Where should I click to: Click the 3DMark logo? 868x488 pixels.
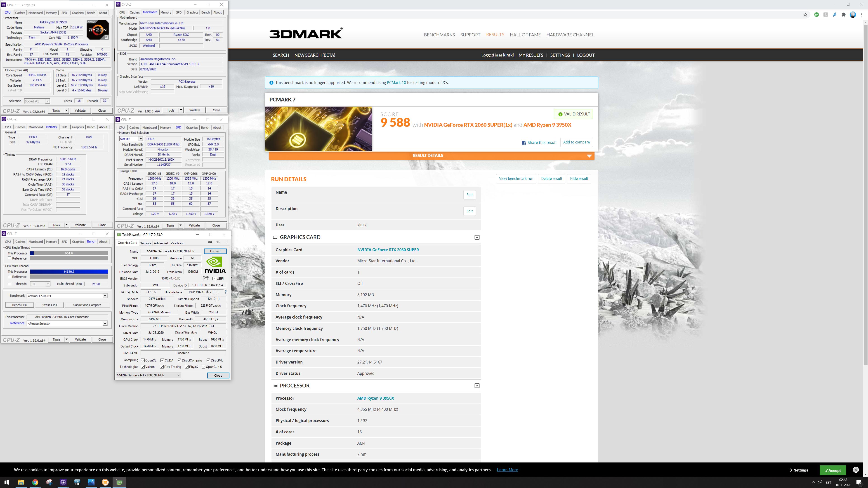coord(306,33)
